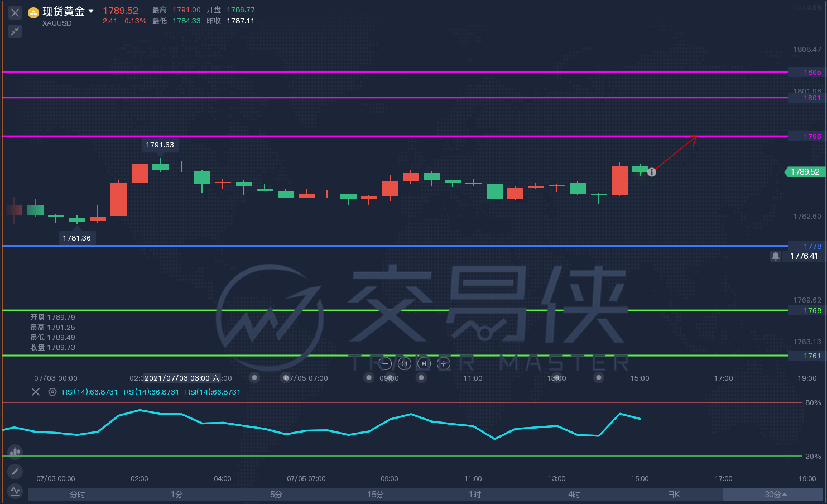The height and width of the screenshot is (504, 827).
Task: Click the header 开盘 value 1786.77
Action: [x=241, y=10]
